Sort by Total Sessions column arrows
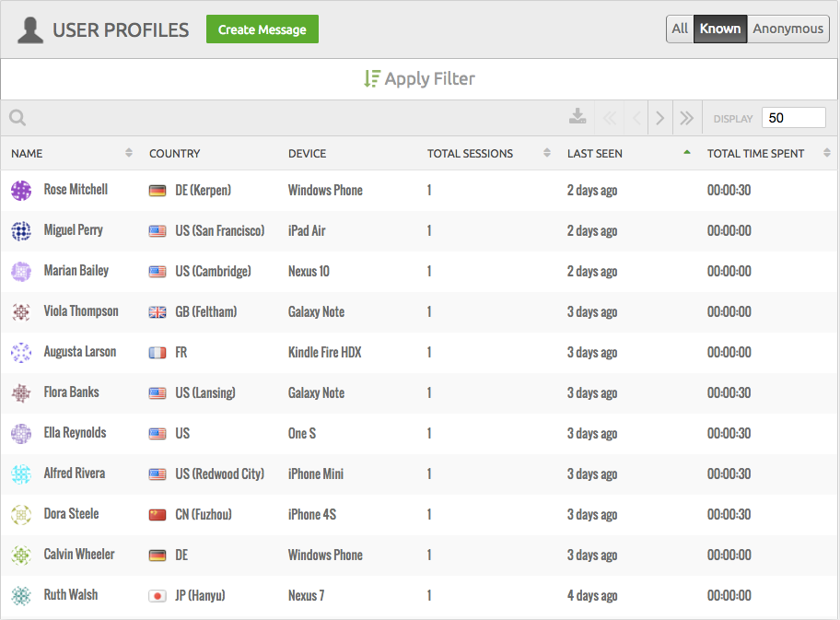840x620 pixels. click(x=547, y=153)
